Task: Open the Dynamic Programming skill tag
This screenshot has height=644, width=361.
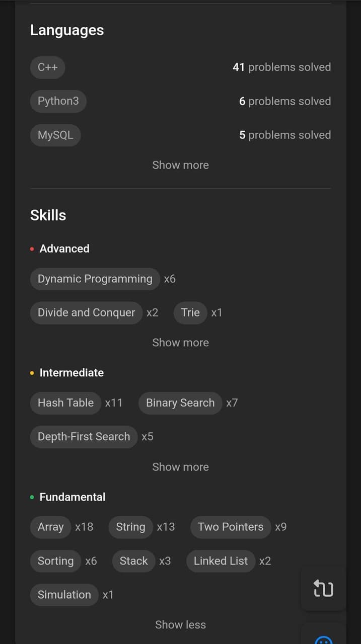Action: (95, 279)
